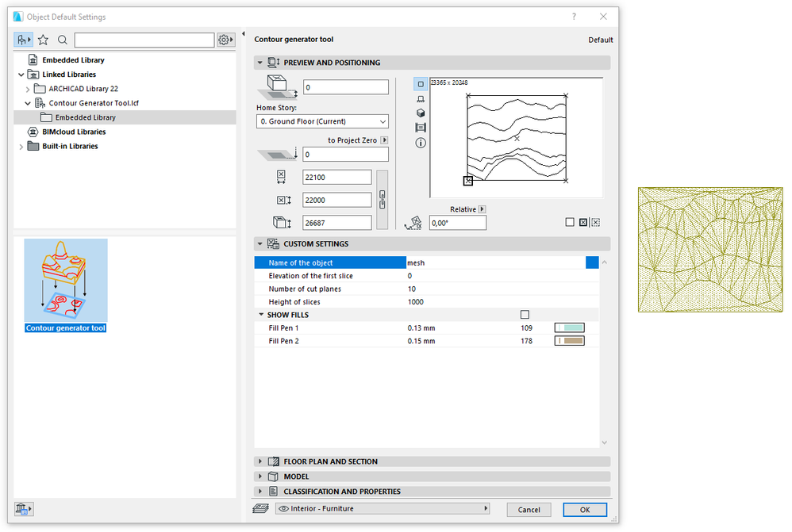Collapse the browser panel with the arrow
Viewport: 792px width, 532px height.
point(244,34)
